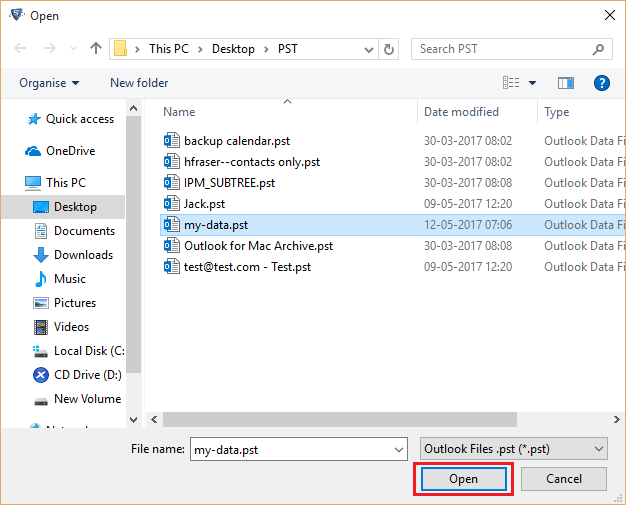
Task: Select IPM_SUBTREE.pst file
Action: point(229,183)
